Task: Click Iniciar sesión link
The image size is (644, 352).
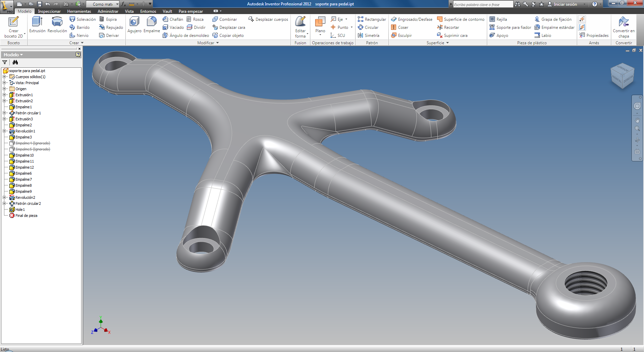Action: [565, 4]
